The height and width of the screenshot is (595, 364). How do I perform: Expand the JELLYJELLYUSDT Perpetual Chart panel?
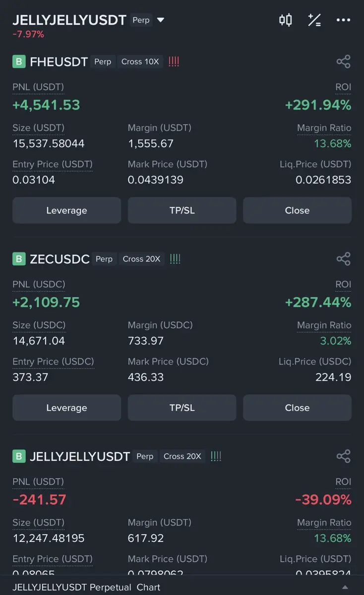(346, 587)
